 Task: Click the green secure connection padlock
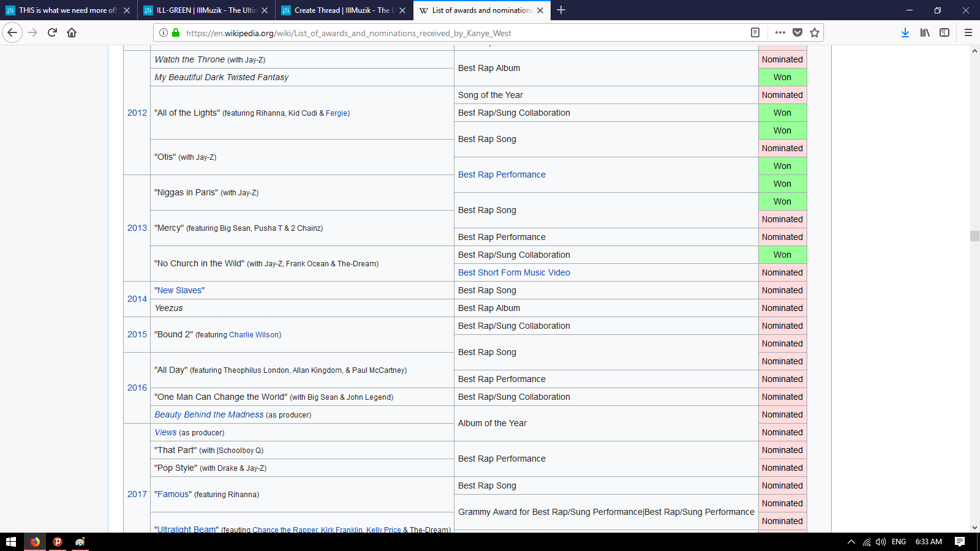click(176, 32)
